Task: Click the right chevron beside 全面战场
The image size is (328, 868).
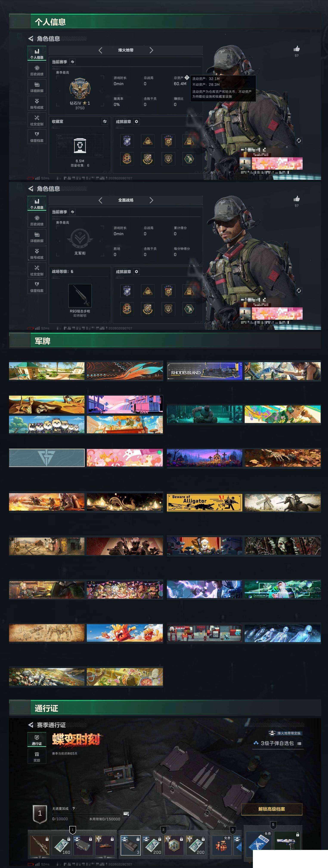Action: tap(151, 200)
